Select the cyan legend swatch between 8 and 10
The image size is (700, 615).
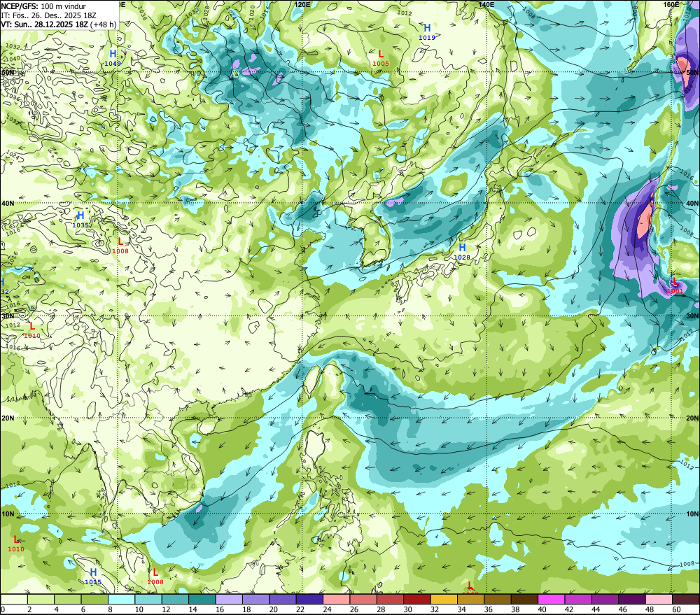(121, 600)
